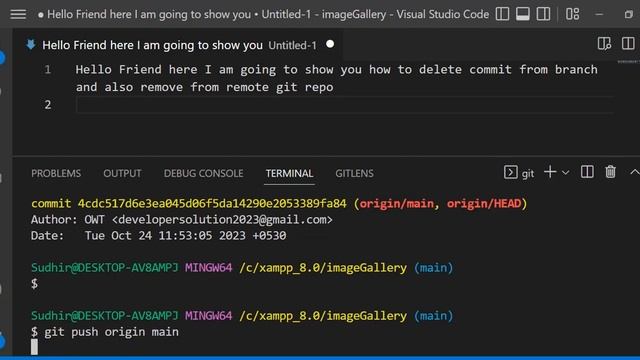Toggle panel visibility layout icon
This screenshot has width=640, height=360.
coord(523,14)
